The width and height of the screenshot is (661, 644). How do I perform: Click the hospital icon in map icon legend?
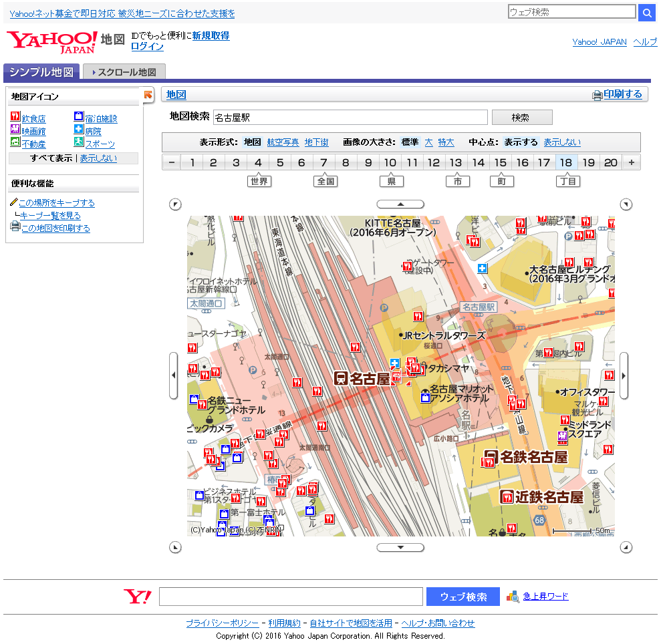(78, 129)
